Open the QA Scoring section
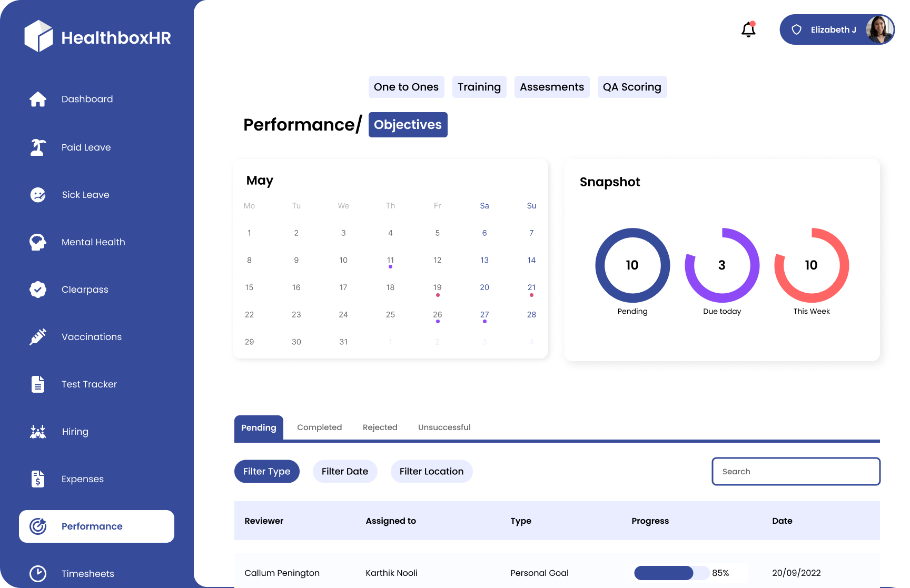 [x=632, y=87]
